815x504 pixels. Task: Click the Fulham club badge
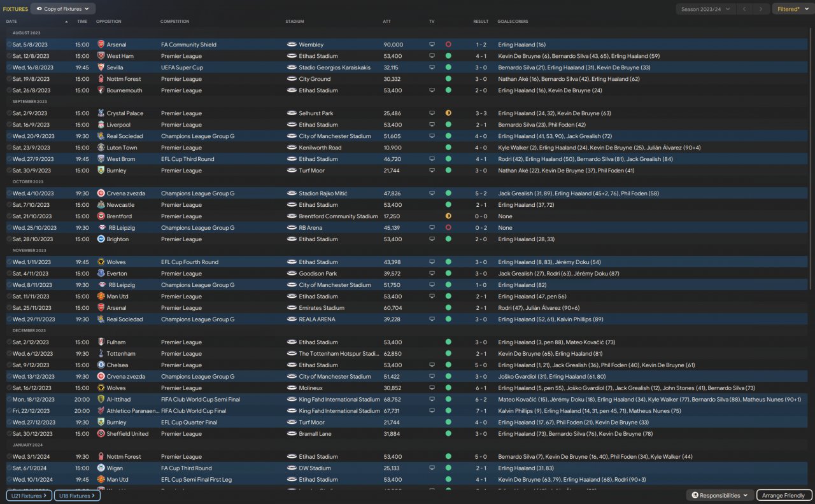[x=101, y=342]
